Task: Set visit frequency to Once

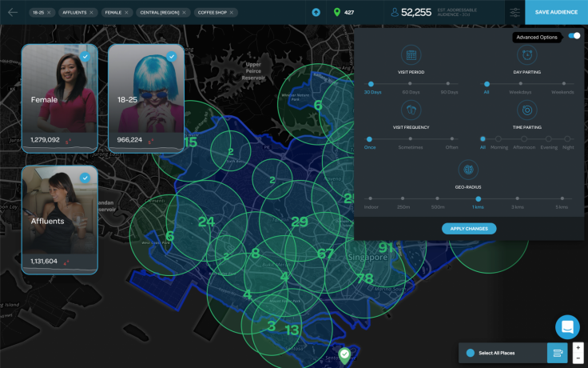Action: pos(369,139)
